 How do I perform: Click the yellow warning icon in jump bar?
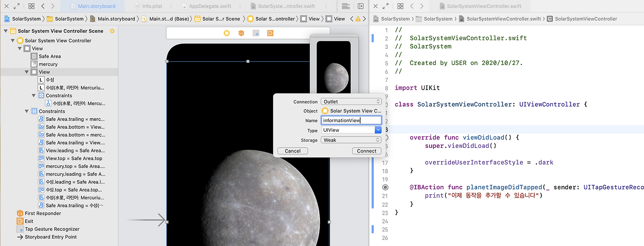coord(358,19)
